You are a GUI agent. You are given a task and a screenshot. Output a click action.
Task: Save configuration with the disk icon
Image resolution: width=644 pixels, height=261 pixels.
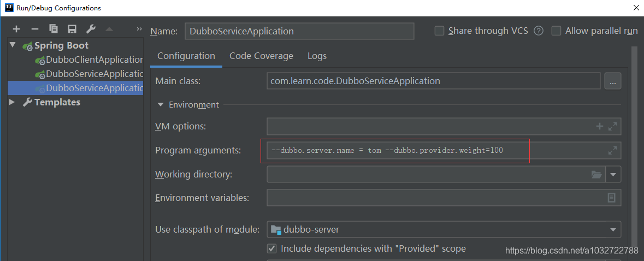click(x=72, y=29)
